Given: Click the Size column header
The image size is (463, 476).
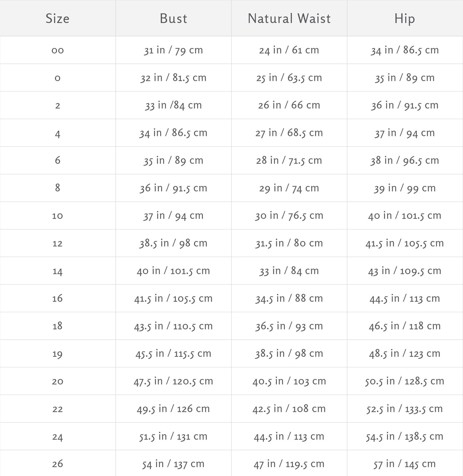Looking at the screenshot, I should tap(57, 18).
